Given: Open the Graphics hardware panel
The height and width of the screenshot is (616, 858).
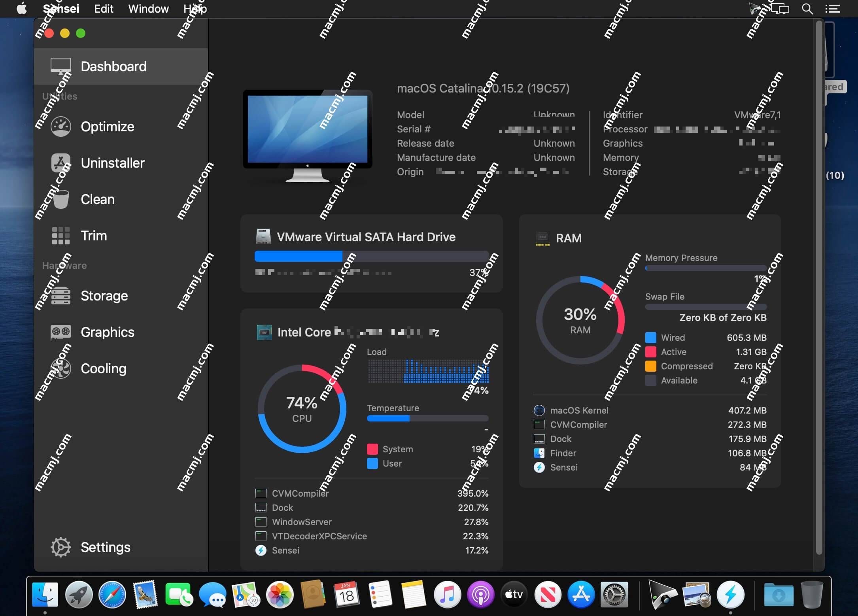Looking at the screenshot, I should click(x=107, y=332).
